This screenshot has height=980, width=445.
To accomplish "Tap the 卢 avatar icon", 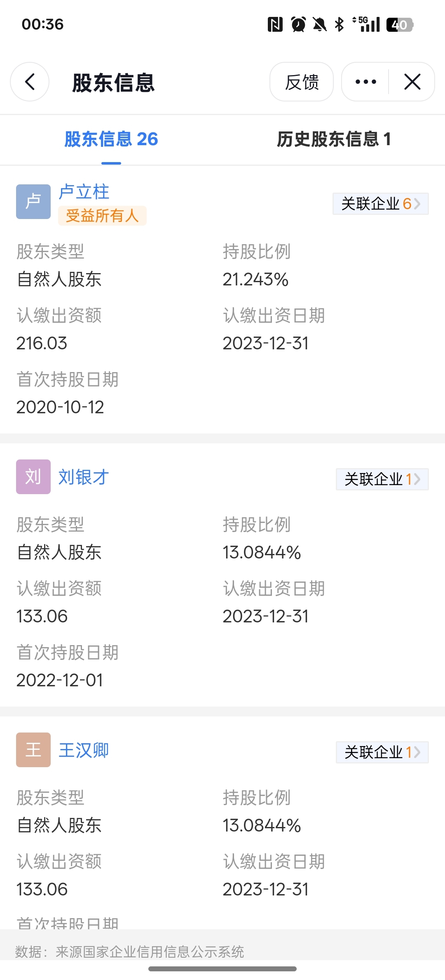I will [x=33, y=202].
